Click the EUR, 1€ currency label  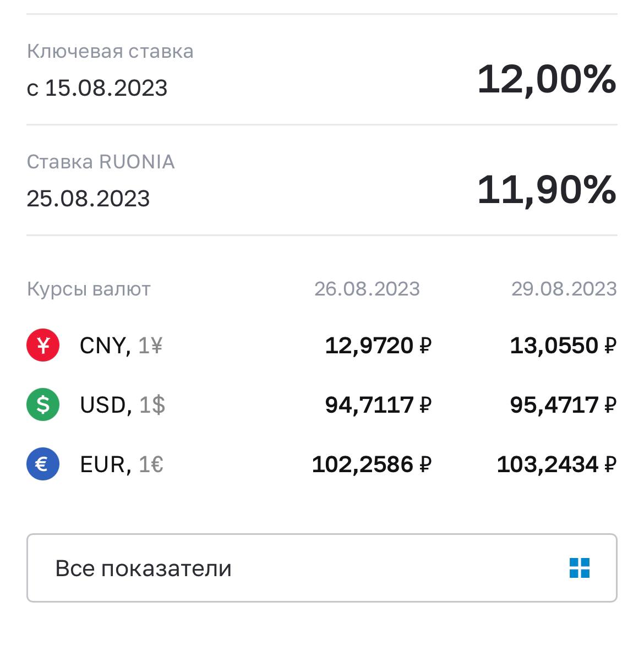(122, 465)
